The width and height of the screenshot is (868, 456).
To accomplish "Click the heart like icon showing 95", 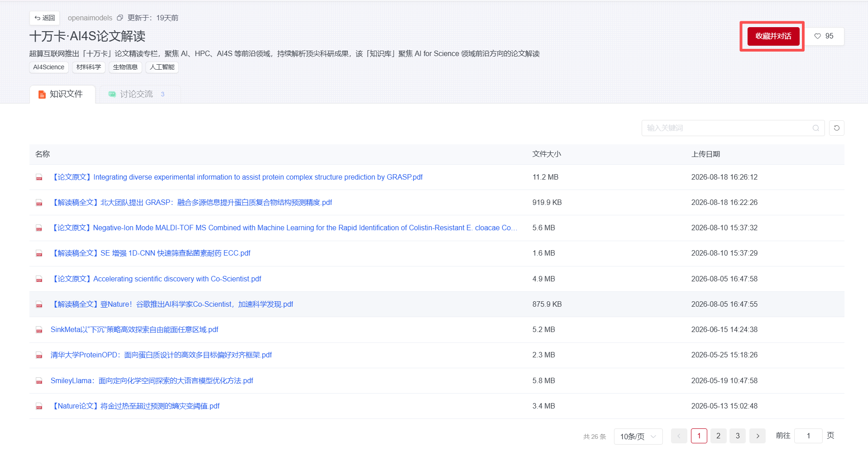I will (x=817, y=36).
